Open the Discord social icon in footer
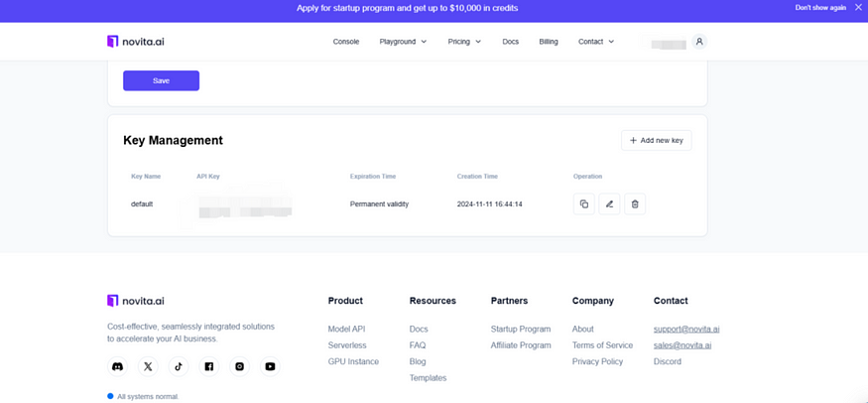The height and width of the screenshot is (403, 868). [x=117, y=366]
